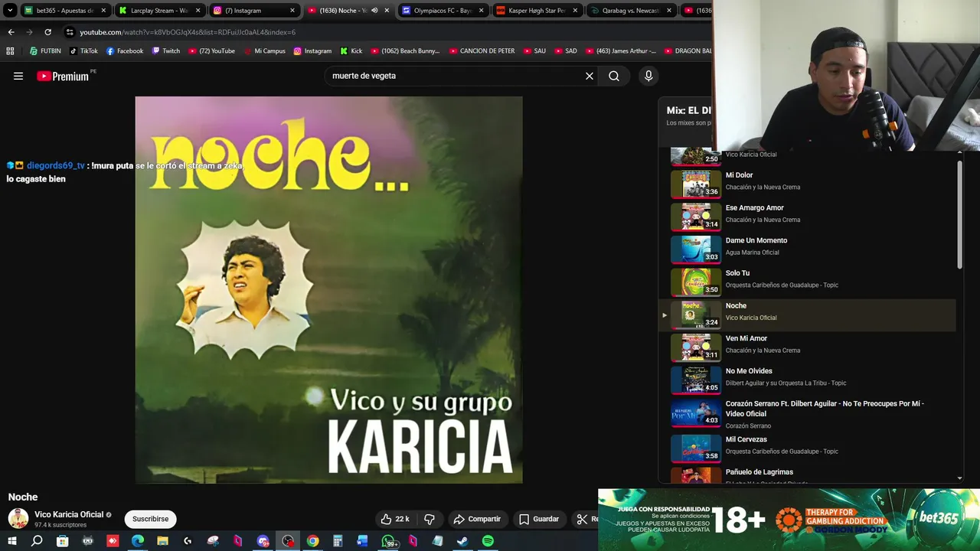Play Corazón Serrano No Te Preocupes video
The image size is (980, 551).
tap(807, 414)
